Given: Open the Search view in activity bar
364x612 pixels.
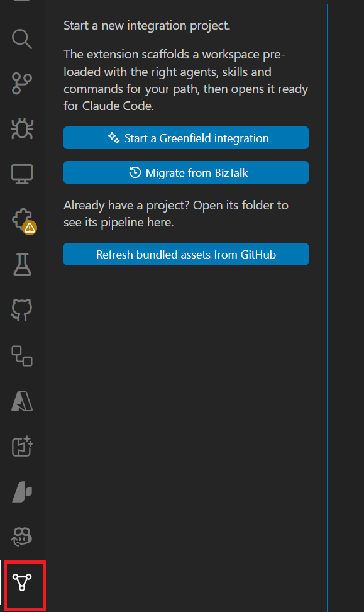Looking at the screenshot, I should point(22,39).
